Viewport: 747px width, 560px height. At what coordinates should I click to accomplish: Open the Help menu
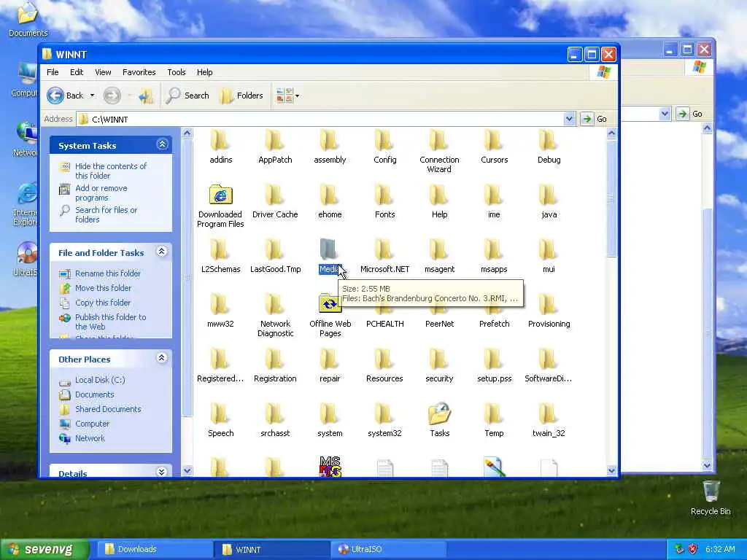coord(205,72)
